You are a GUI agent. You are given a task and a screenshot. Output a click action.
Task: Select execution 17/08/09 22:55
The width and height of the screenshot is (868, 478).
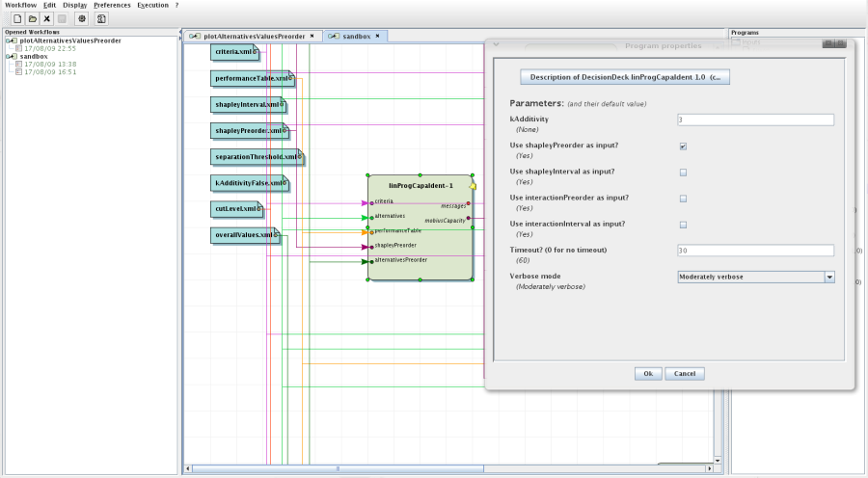pyautogui.click(x=50, y=49)
